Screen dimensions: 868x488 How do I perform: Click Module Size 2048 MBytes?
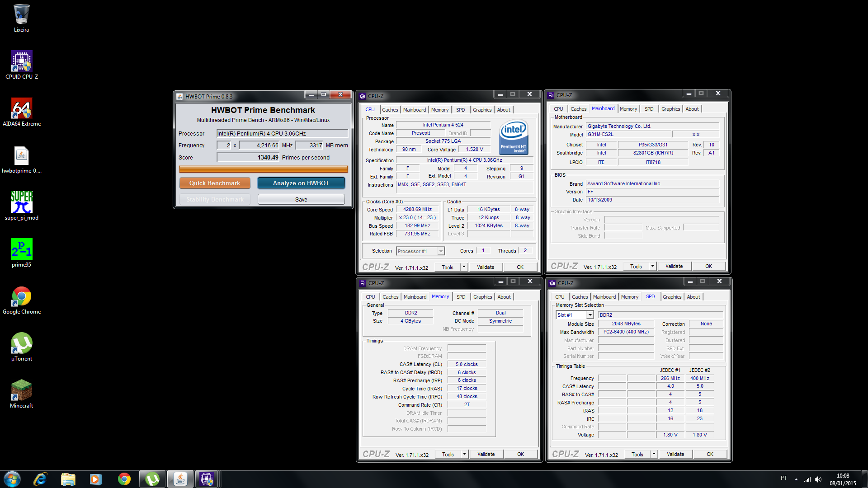click(626, 324)
